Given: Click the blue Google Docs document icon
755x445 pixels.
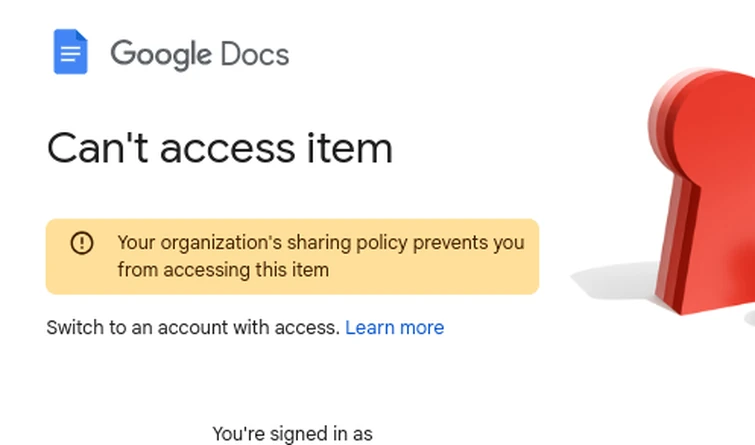Looking at the screenshot, I should coord(70,52).
